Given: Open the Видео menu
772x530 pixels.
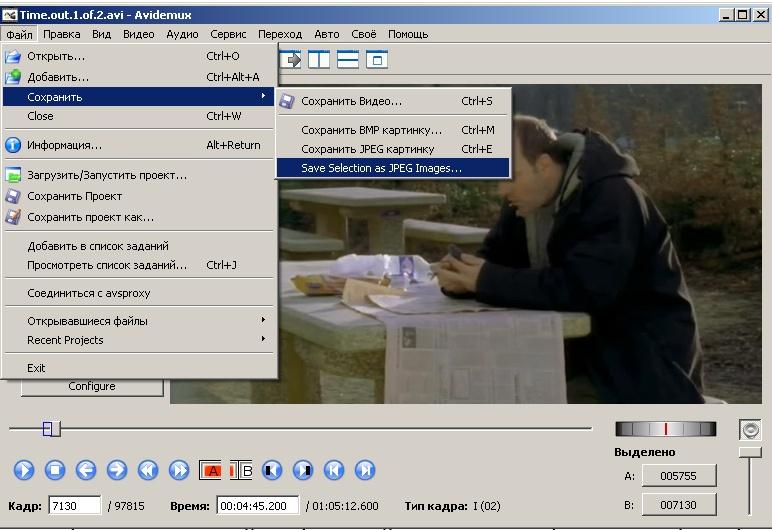Looking at the screenshot, I should pos(138,34).
